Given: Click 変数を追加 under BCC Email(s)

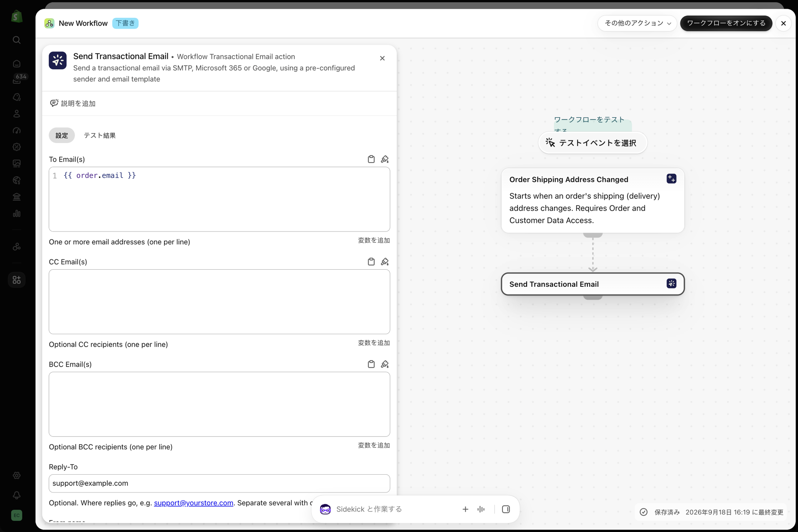Looking at the screenshot, I should 374,446.
